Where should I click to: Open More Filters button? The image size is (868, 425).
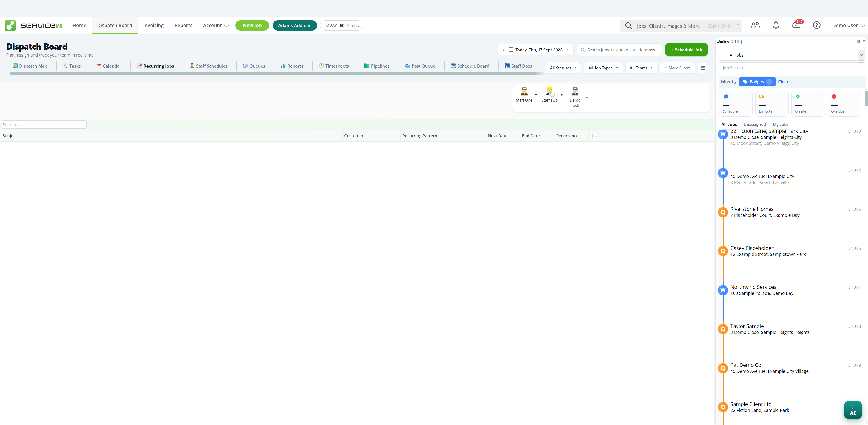point(677,68)
